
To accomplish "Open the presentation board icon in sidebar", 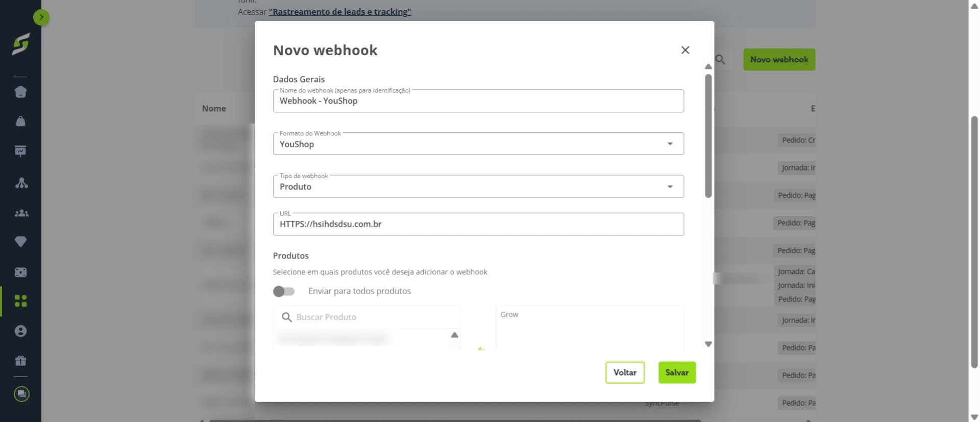I will pyautogui.click(x=20, y=151).
